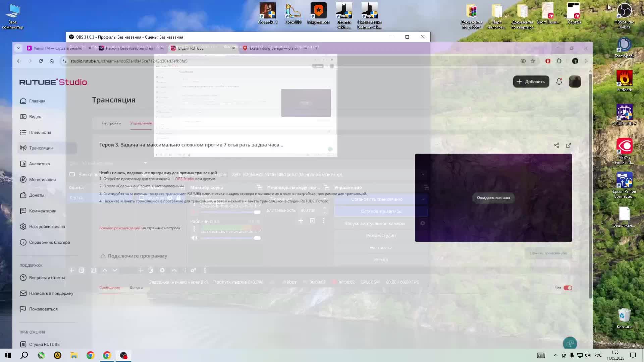Screen dimensions: 644x362
Task: Open the Сергей desktop file
Action: 574,13
